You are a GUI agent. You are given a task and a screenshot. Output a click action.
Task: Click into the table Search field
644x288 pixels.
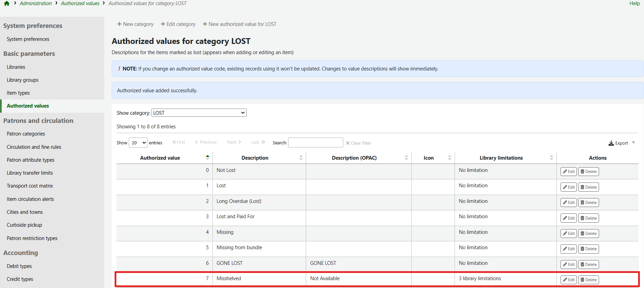pos(315,143)
